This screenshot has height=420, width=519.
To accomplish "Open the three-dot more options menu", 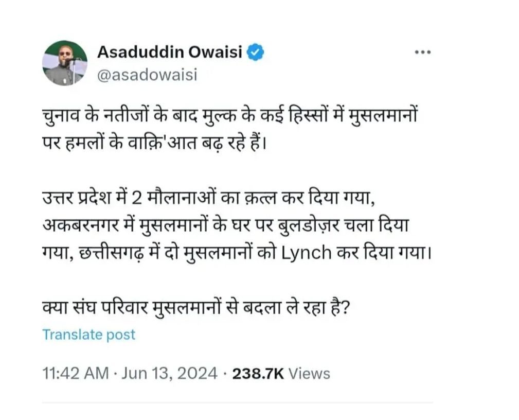I will tap(422, 52).
